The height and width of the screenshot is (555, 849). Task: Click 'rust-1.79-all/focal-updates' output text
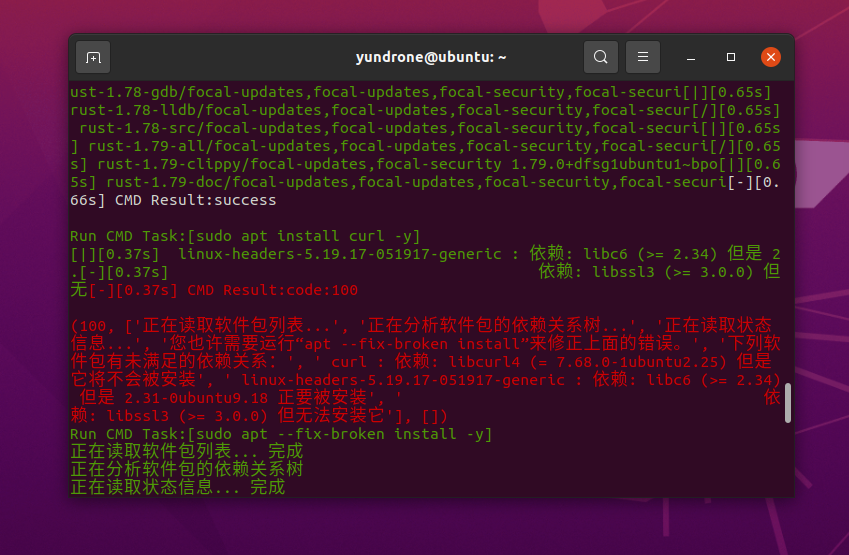pyautogui.click(x=210, y=146)
